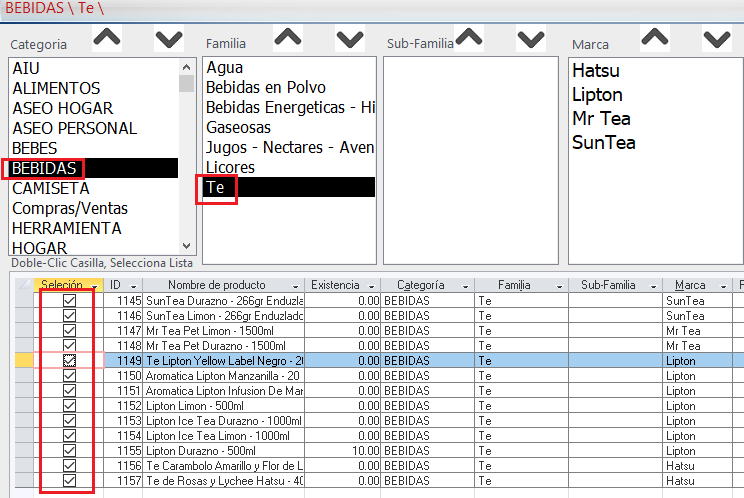The width and height of the screenshot is (744, 498).
Task: Select Te in Familia list
Action: (289, 187)
